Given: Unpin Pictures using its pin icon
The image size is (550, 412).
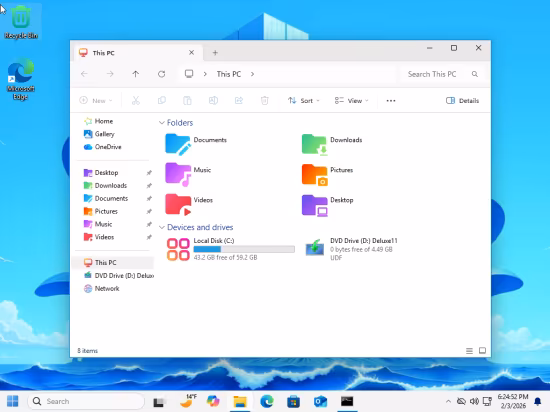Looking at the screenshot, I should 149,211.
